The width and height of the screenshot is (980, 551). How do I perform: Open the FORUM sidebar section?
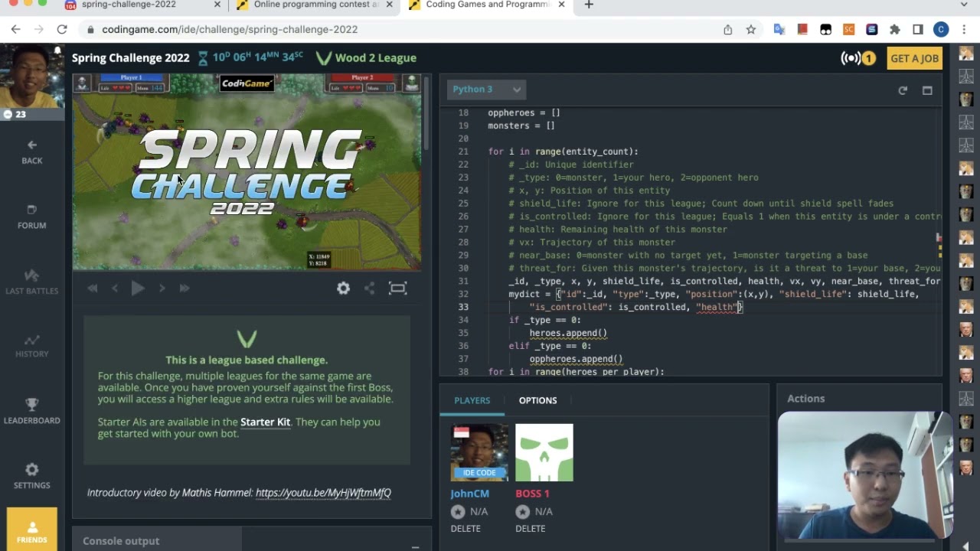32,217
